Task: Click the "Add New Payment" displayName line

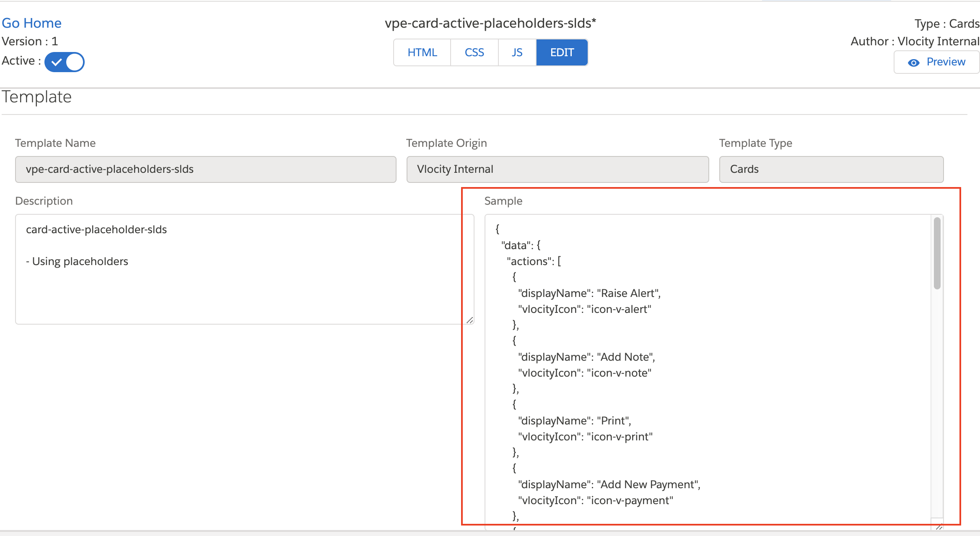Action: click(x=609, y=484)
